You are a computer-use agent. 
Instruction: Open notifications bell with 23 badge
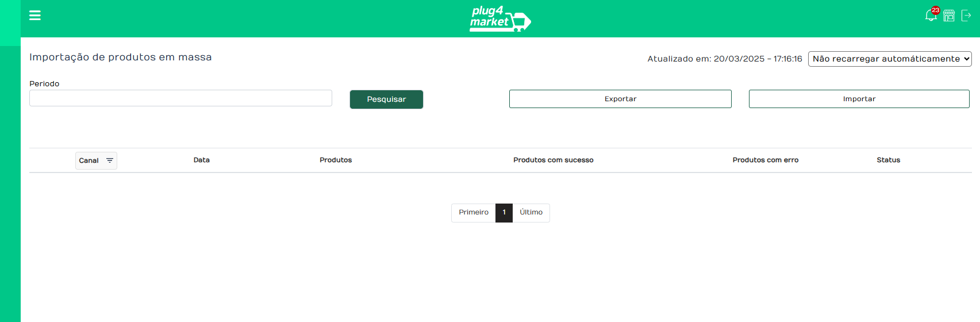[x=931, y=15]
